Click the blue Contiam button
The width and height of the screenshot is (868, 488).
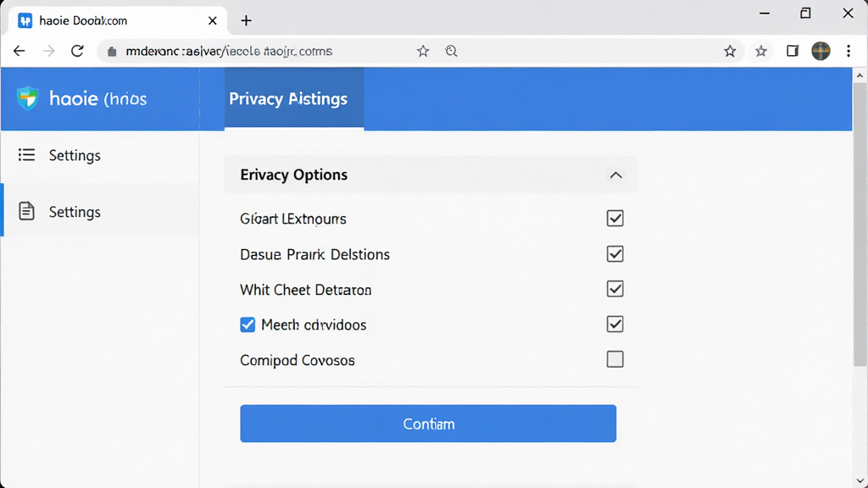(428, 424)
